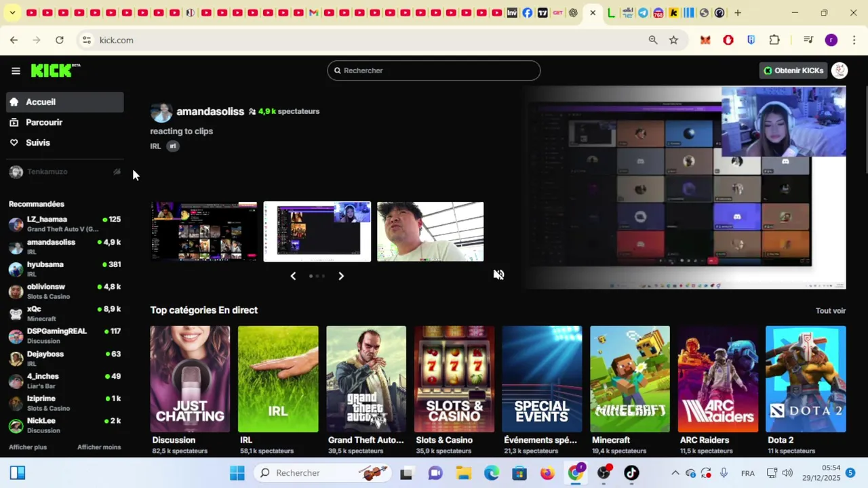Viewport: 868px width, 488px height.
Task: Select followed channel Tenkamuzo
Action: click(65, 171)
